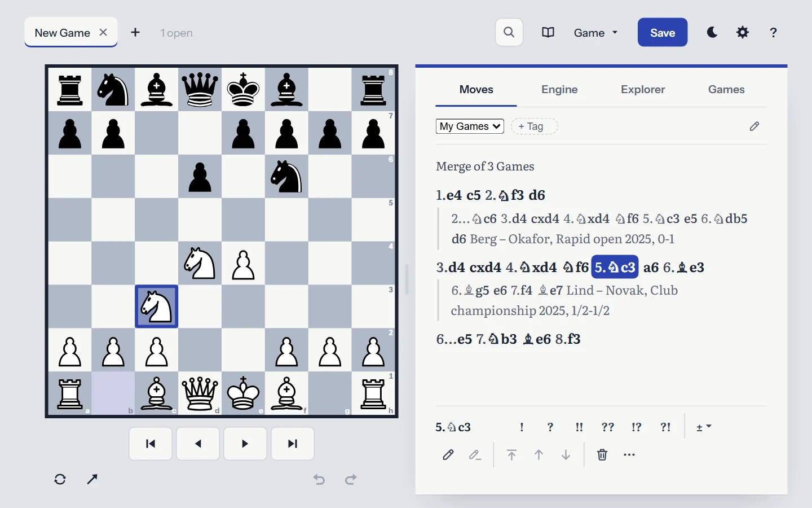Add a tag with + Tag
812x508 pixels.
534,126
